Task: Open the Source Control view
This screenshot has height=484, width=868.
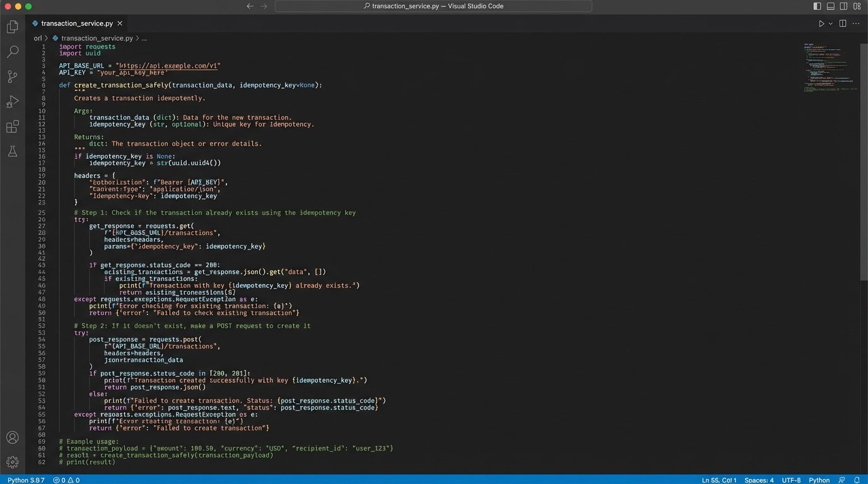Action: coord(12,77)
